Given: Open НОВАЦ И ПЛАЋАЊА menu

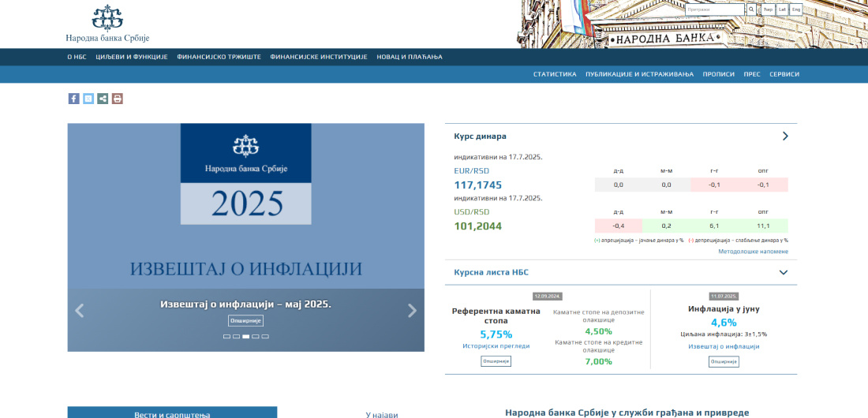Looking at the screenshot, I should pos(410,57).
